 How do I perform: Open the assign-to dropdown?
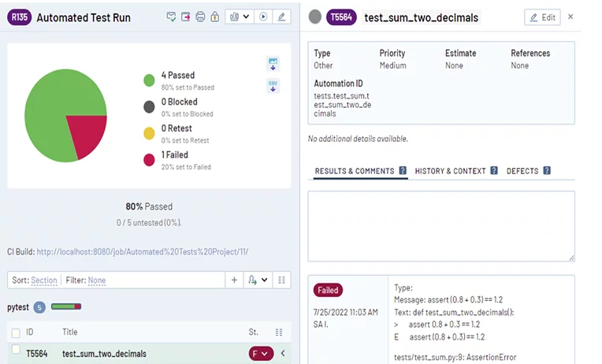coord(258,280)
